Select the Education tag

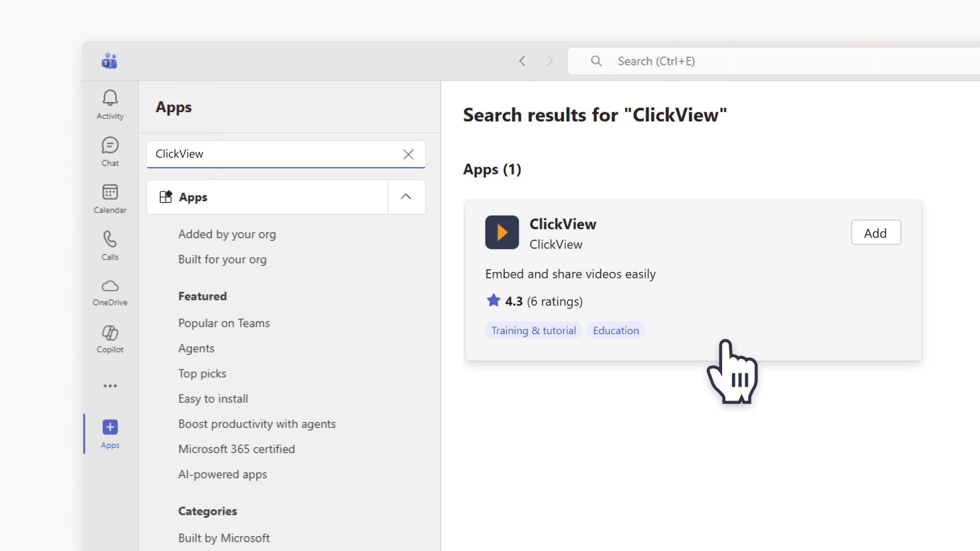pyautogui.click(x=616, y=330)
